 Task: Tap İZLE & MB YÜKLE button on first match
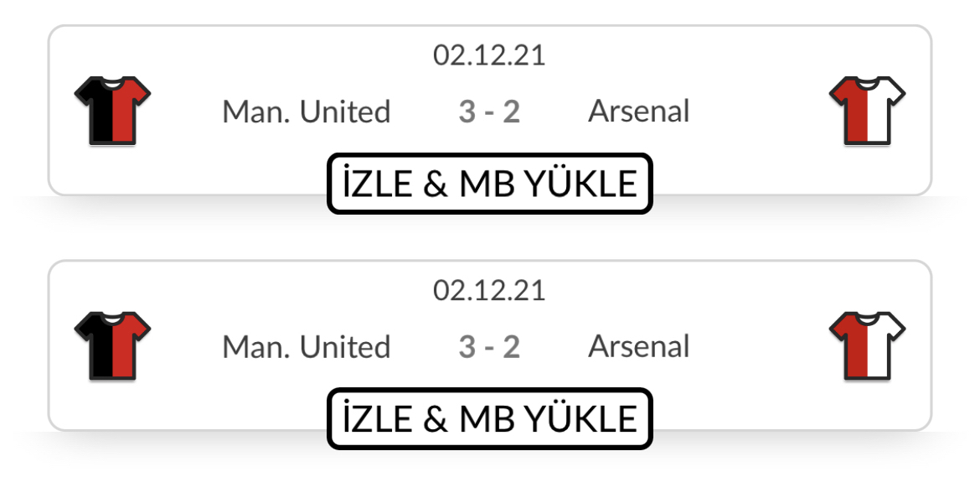pos(490,184)
